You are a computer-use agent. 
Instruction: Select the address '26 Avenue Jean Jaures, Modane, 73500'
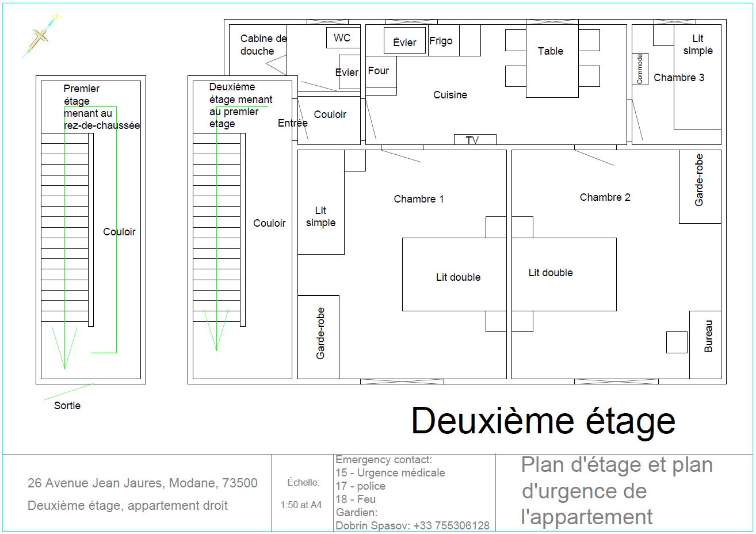(143, 483)
